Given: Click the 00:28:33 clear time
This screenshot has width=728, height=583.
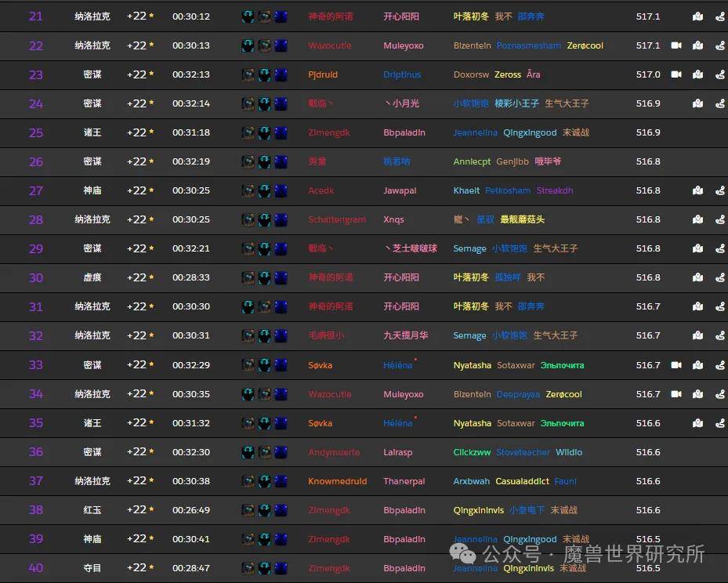Looking at the screenshot, I should click(x=191, y=277).
